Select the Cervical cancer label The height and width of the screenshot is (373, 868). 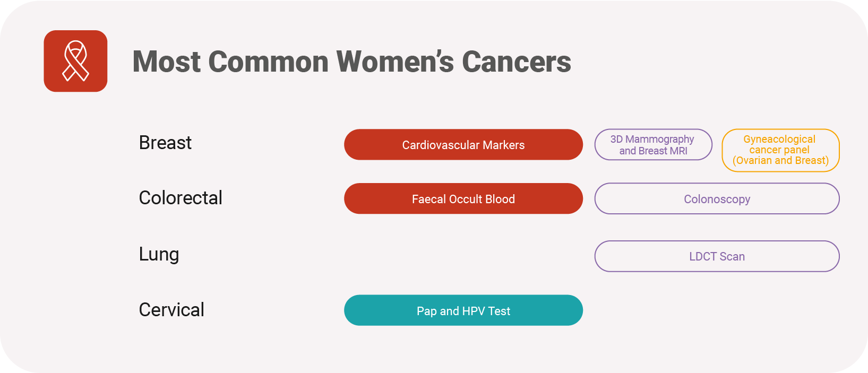click(x=171, y=310)
